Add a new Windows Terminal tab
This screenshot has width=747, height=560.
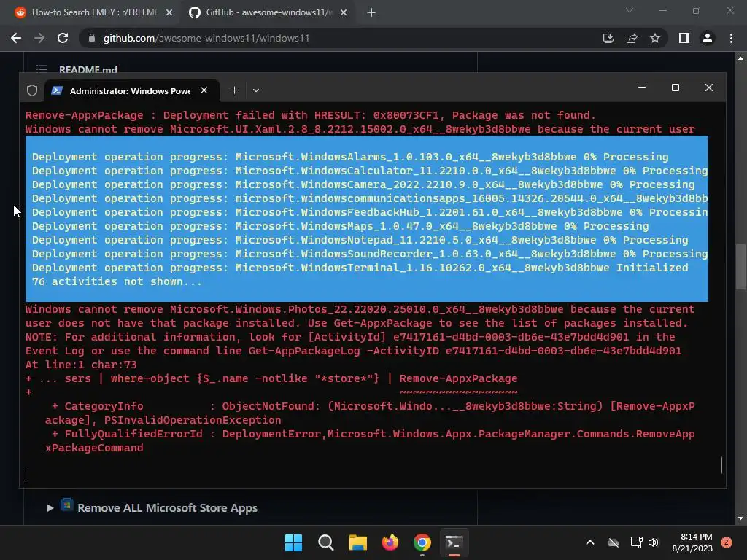(x=234, y=90)
